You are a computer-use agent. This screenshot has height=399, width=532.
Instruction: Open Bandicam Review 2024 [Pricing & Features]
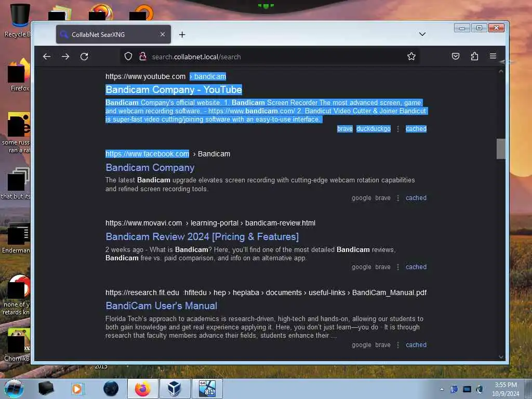pos(202,236)
